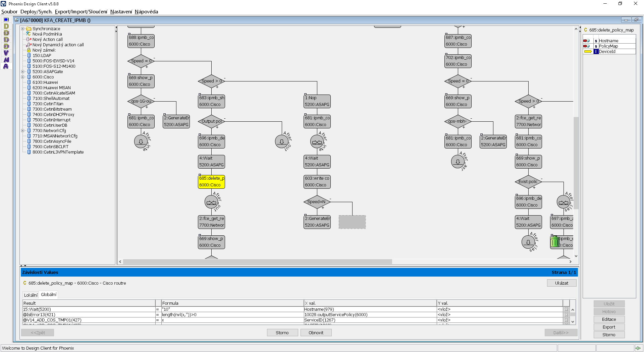Click the remove icon in the @IsError13(421) row

(567, 314)
